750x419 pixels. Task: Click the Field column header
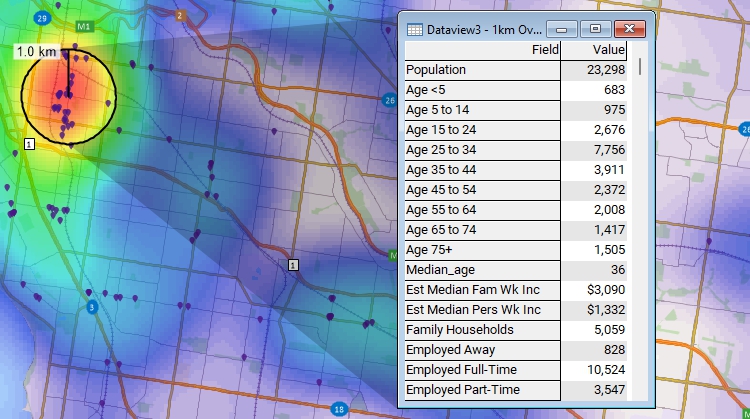[x=482, y=50]
